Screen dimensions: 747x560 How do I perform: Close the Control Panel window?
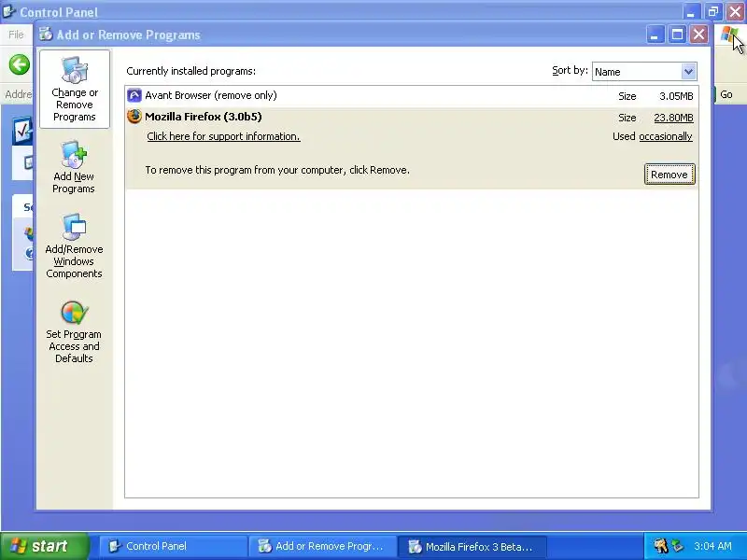735,12
